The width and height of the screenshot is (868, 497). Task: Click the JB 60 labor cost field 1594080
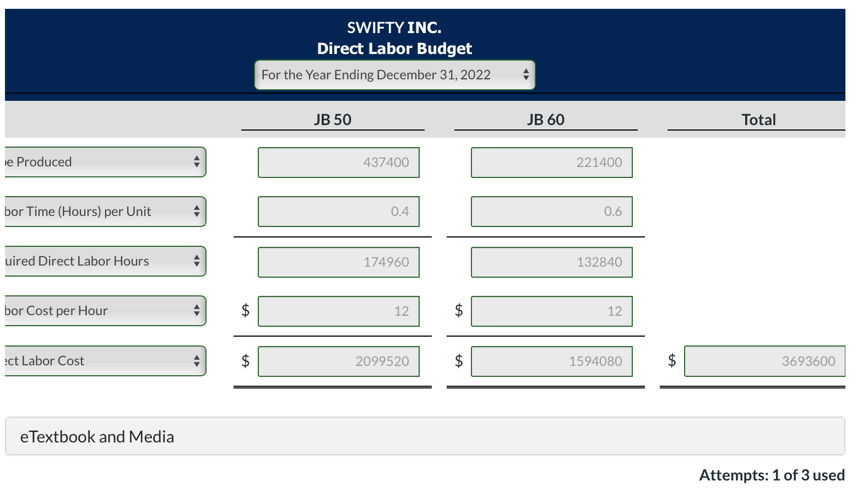click(x=552, y=361)
